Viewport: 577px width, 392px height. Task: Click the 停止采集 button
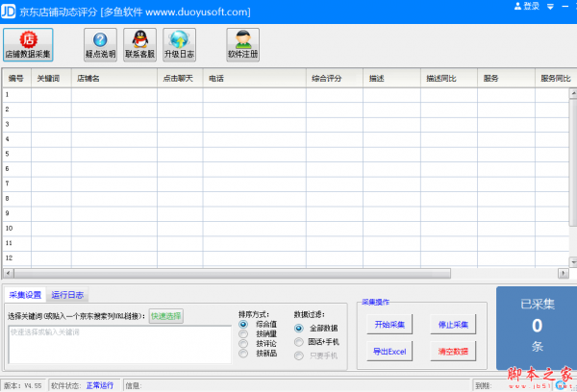coord(453,325)
